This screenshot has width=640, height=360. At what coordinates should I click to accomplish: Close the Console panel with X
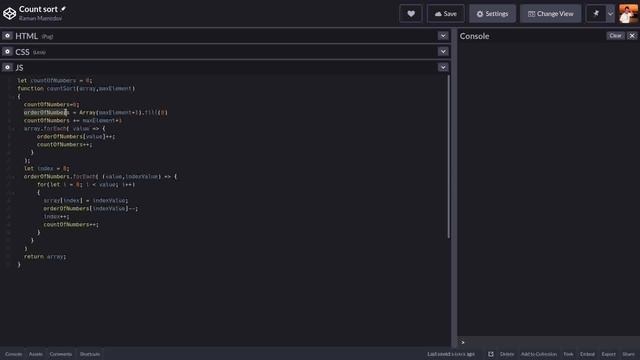632,36
